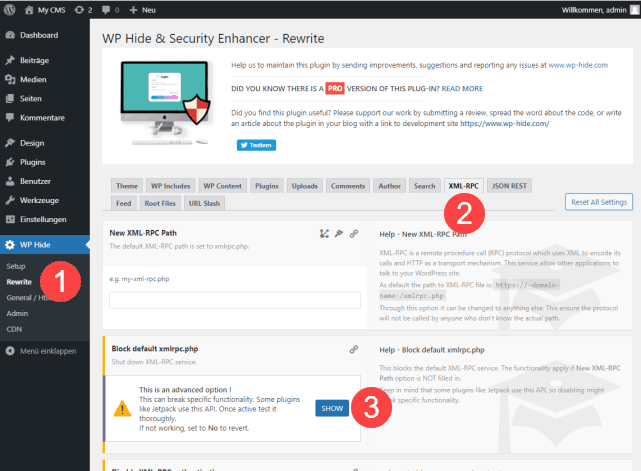Switch to the WP Includes tab
Image resolution: width=641 pixels, height=471 pixels.
(x=170, y=186)
